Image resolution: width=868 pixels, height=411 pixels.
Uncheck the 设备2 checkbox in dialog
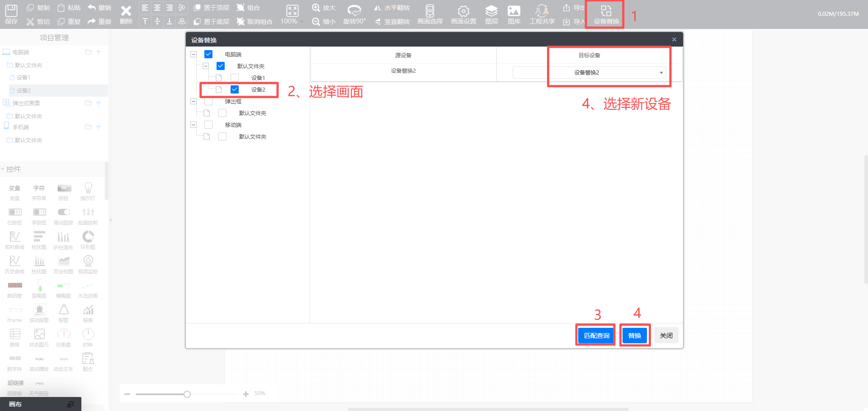coord(235,89)
